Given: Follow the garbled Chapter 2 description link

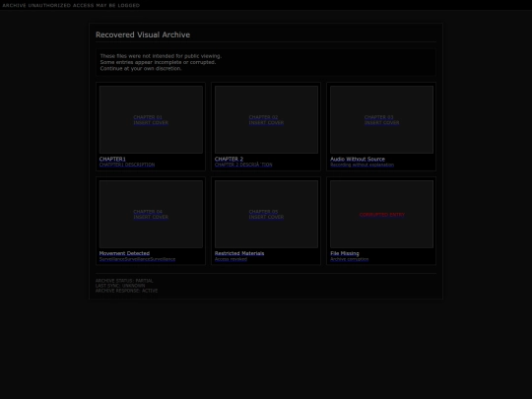Looking at the screenshot, I should click(x=243, y=165).
